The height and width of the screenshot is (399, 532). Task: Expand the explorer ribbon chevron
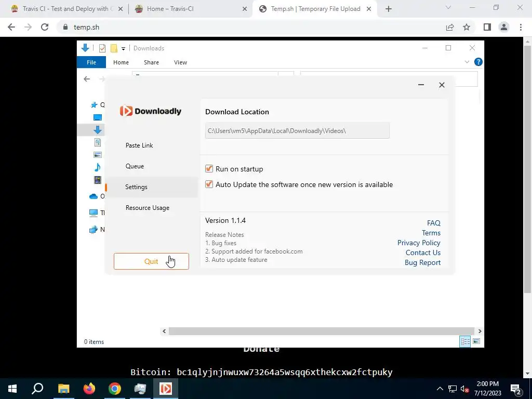(467, 62)
